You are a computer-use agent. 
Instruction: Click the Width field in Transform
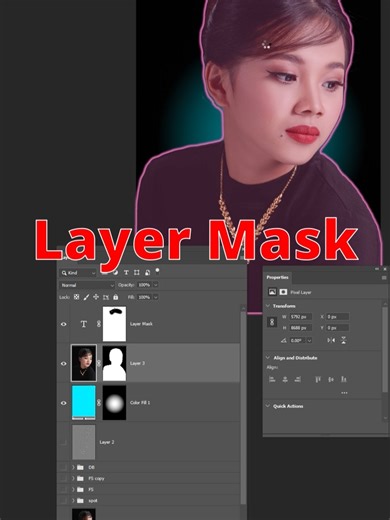(301, 317)
